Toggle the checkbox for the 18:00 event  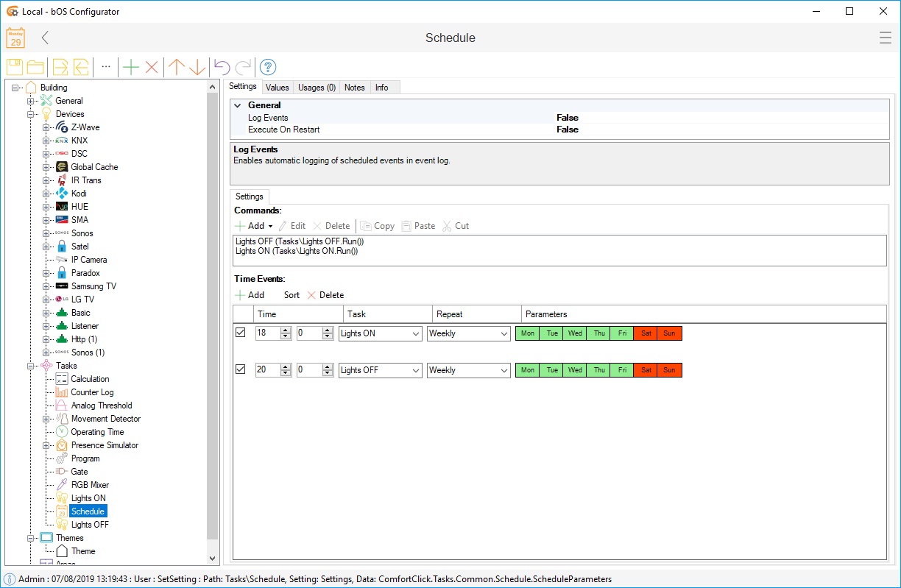[x=240, y=333]
